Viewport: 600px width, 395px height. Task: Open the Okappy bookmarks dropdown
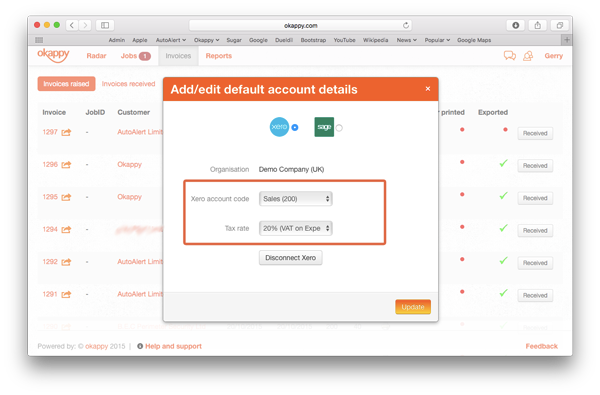pyautogui.click(x=206, y=40)
